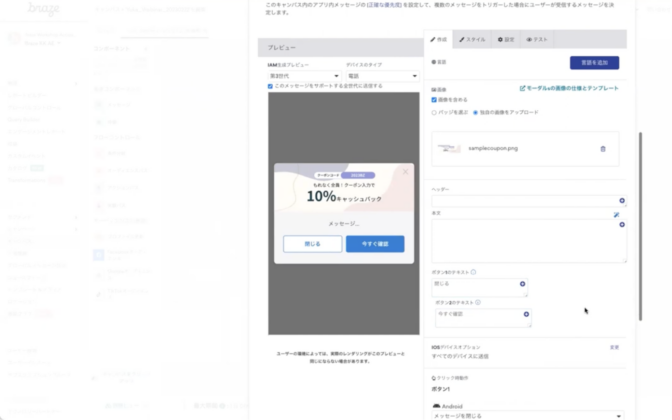Screen dimensions: 672x420
Task: Click the 今すぐ確認 button in the preview
Action: (x=375, y=243)
